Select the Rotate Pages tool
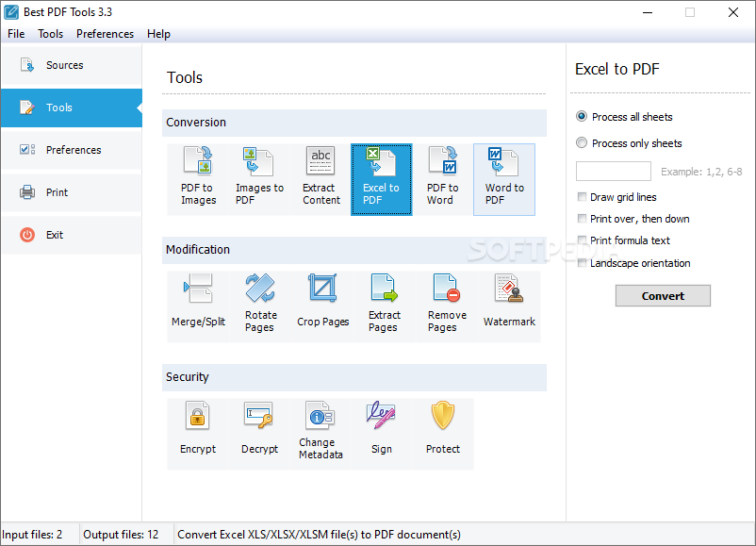The height and width of the screenshot is (546, 756). click(260, 306)
